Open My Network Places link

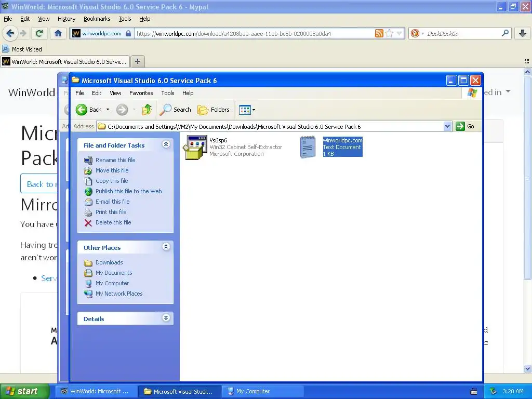pos(119,294)
